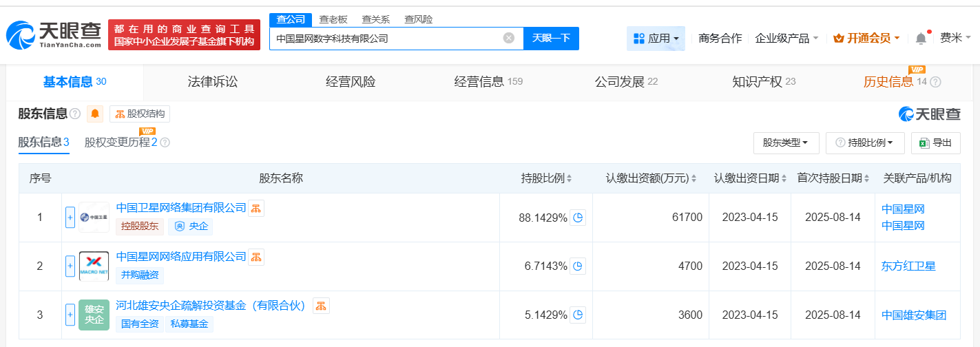Click the 导出 export button
The height and width of the screenshot is (347, 980).
point(935,143)
